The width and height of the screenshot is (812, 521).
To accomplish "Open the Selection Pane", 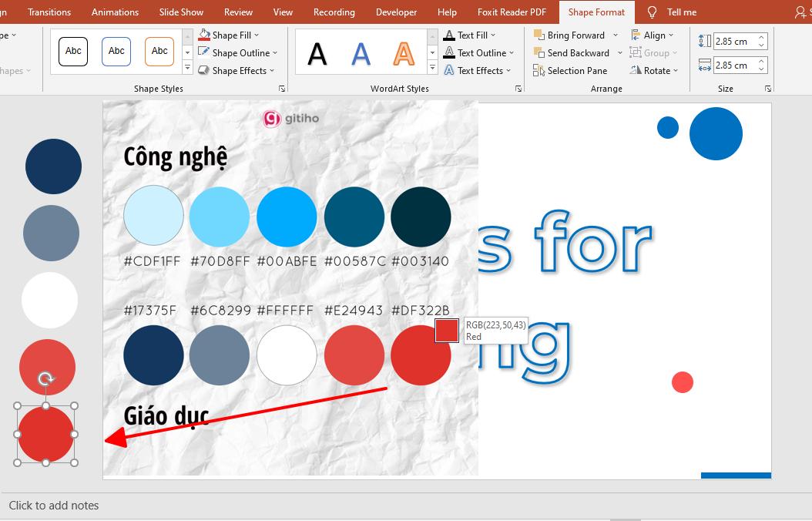I will 570,70.
